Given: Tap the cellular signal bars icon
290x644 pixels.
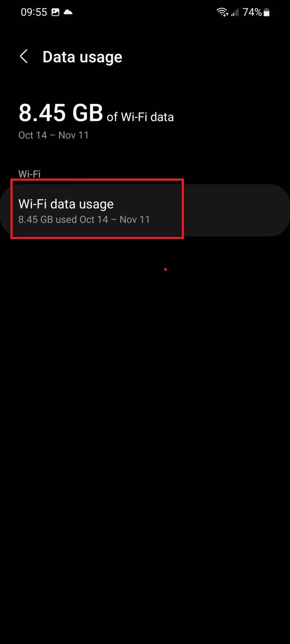Looking at the screenshot, I should 235,13.
